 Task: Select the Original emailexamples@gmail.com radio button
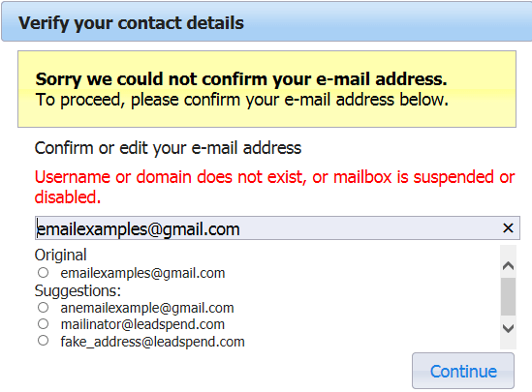[x=43, y=272]
